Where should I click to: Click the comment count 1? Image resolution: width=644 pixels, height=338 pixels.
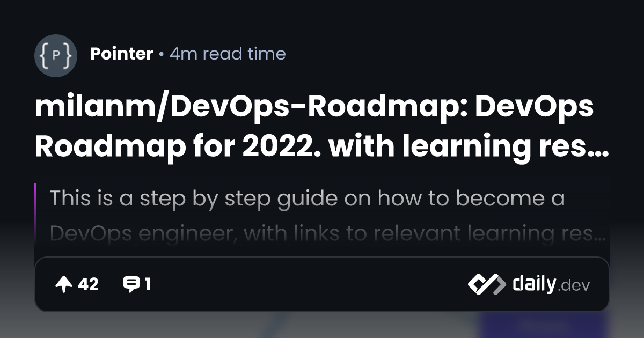tap(148, 284)
